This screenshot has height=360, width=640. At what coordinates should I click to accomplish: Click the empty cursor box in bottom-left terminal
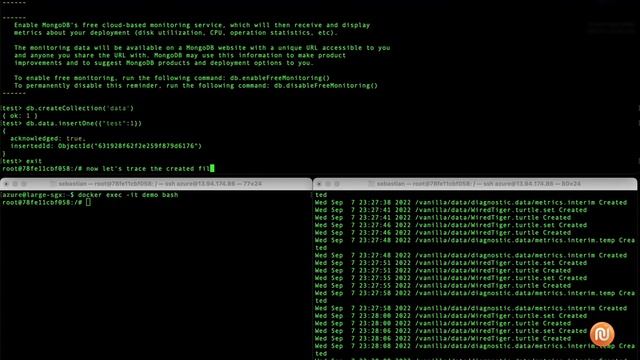[x=88, y=202]
